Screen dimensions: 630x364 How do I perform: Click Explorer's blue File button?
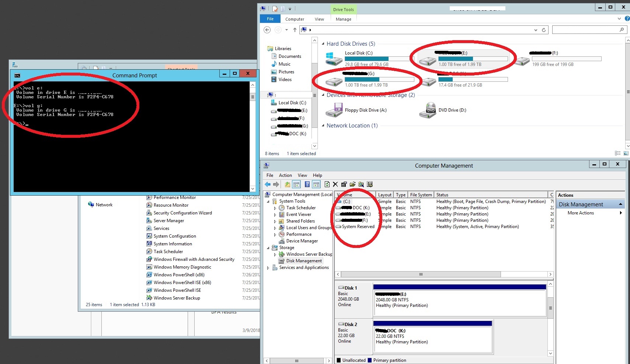click(x=270, y=19)
